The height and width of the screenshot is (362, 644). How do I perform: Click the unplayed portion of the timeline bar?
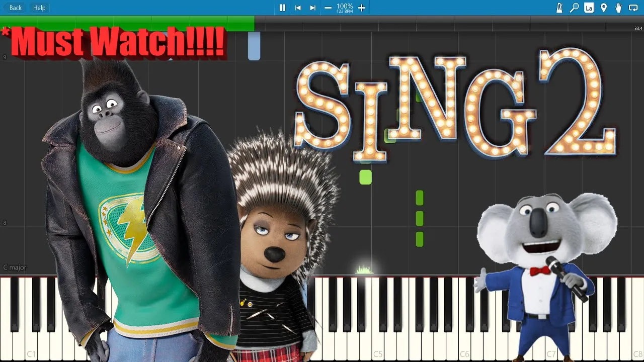coord(449,23)
